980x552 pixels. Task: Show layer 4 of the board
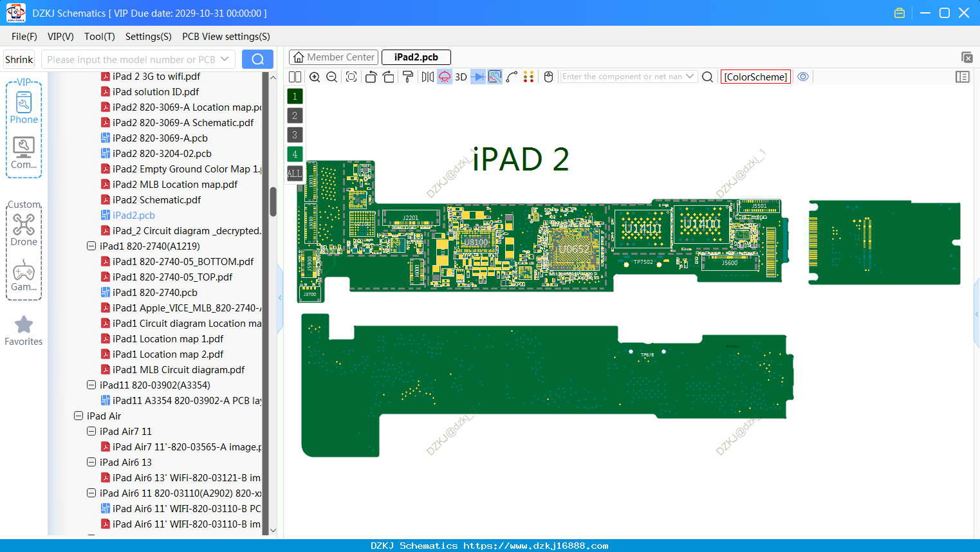295,154
